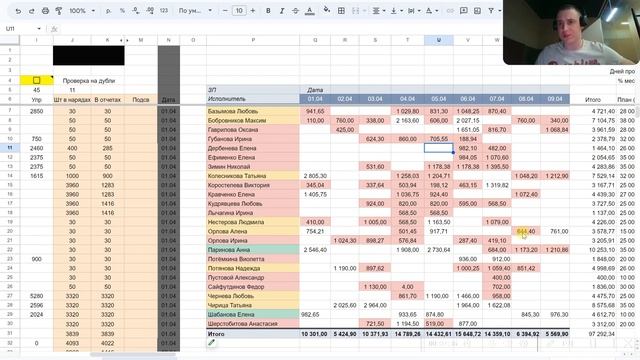Click the pencil icon below Итого row

[x=211, y=342]
